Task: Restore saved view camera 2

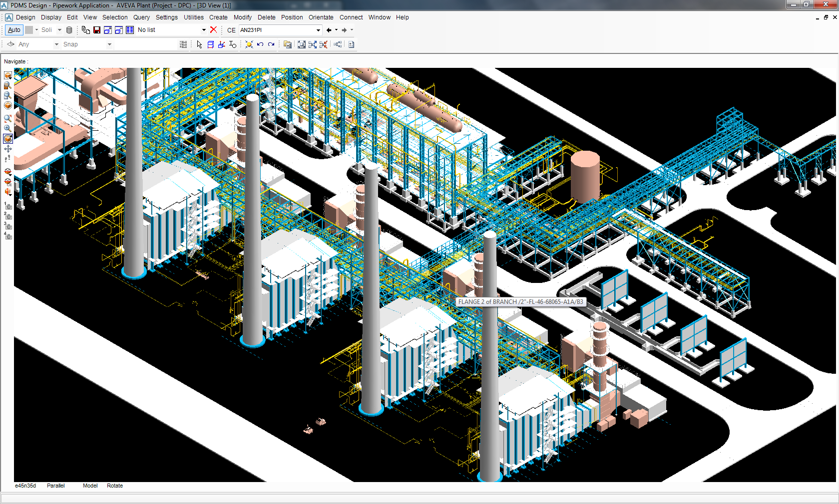Action: pos(8,216)
